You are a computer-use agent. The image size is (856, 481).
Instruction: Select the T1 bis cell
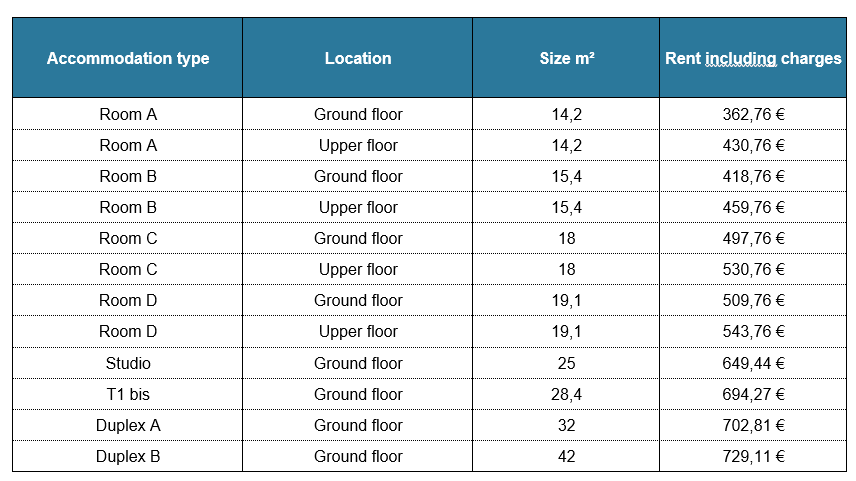(128, 394)
